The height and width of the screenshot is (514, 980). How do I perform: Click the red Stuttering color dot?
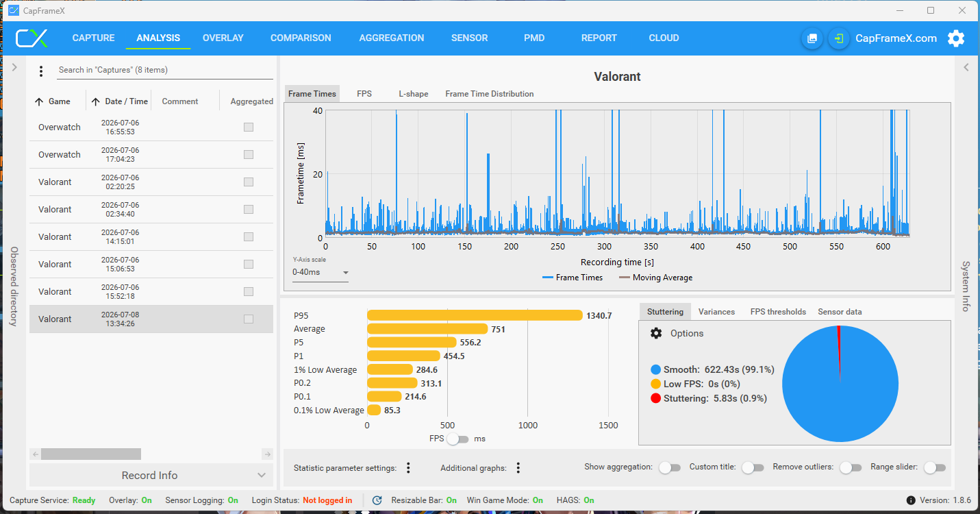tap(656, 398)
